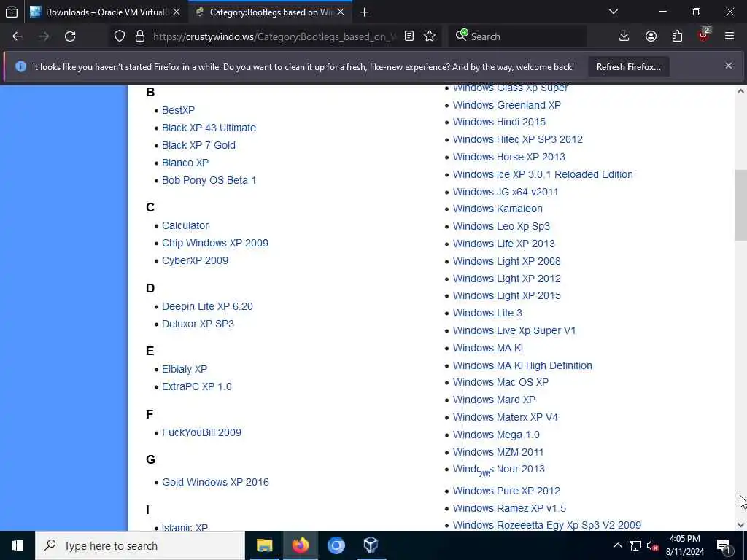Open Windows Hitec XP SP3 2012 link
The image size is (747, 560).
(517, 139)
